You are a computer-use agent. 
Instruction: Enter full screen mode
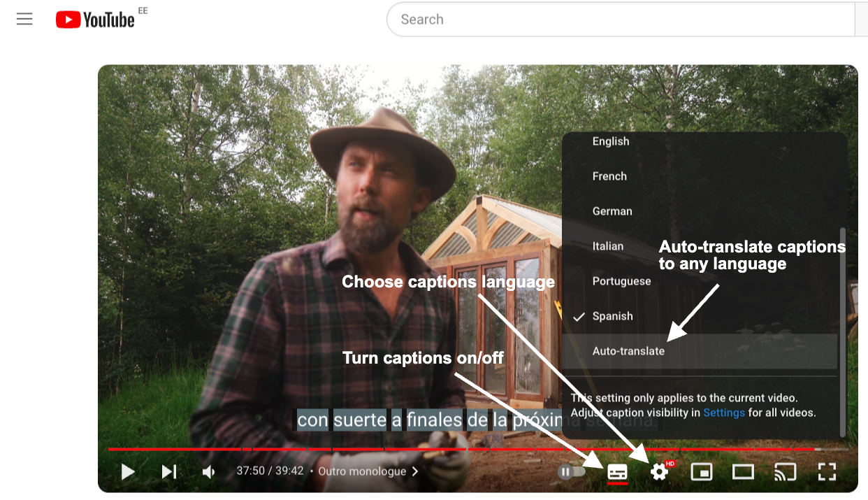click(827, 472)
